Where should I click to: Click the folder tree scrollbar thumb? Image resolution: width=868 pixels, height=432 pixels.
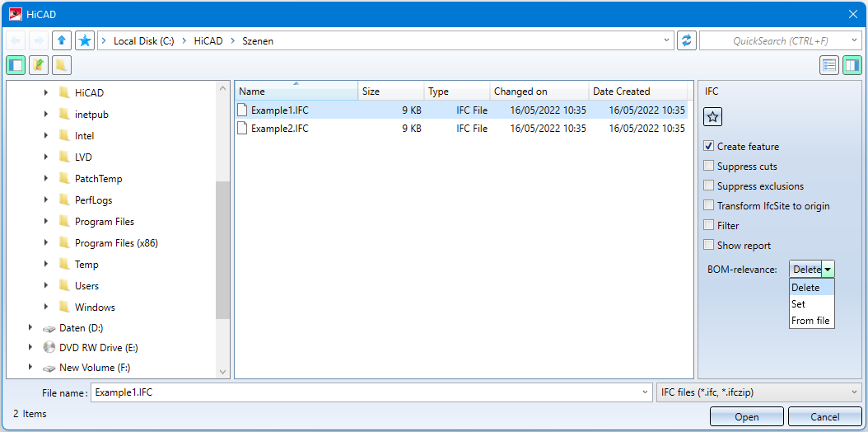[x=222, y=251]
